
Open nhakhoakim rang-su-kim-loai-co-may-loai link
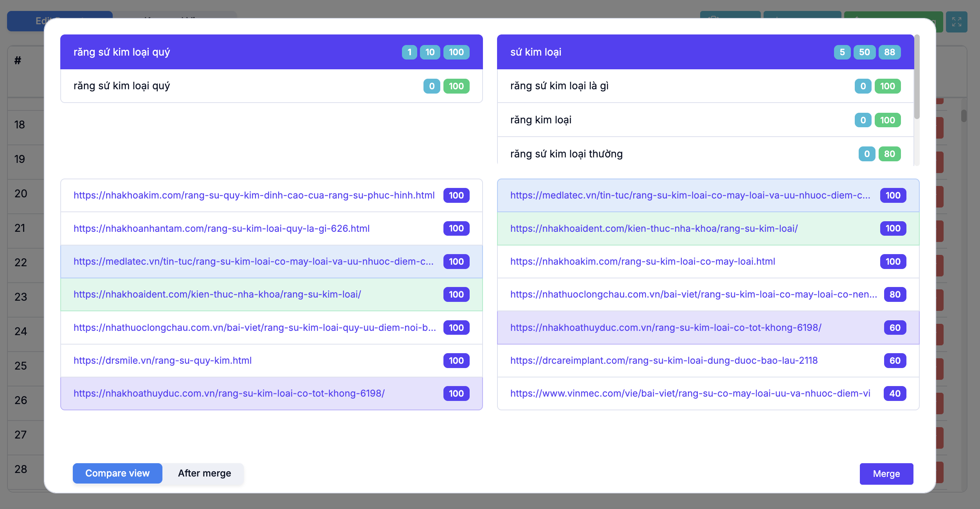[643, 262]
